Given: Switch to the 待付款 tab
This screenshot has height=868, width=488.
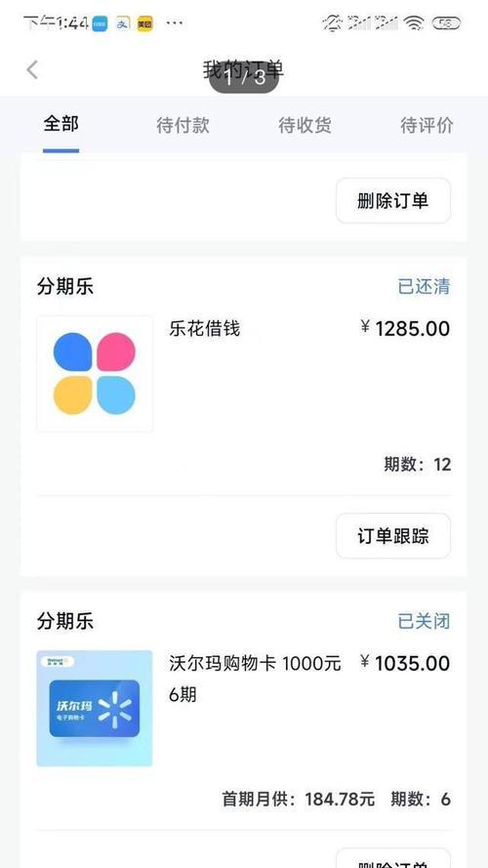Looking at the screenshot, I should click(x=183, y=126).
